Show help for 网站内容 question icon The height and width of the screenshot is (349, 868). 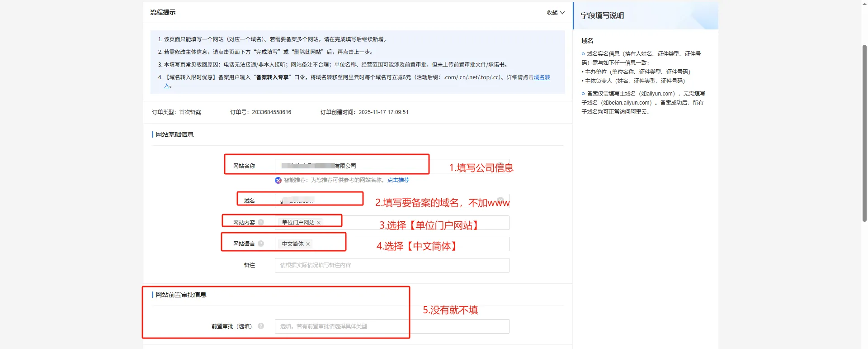click(x=261, y=222)
